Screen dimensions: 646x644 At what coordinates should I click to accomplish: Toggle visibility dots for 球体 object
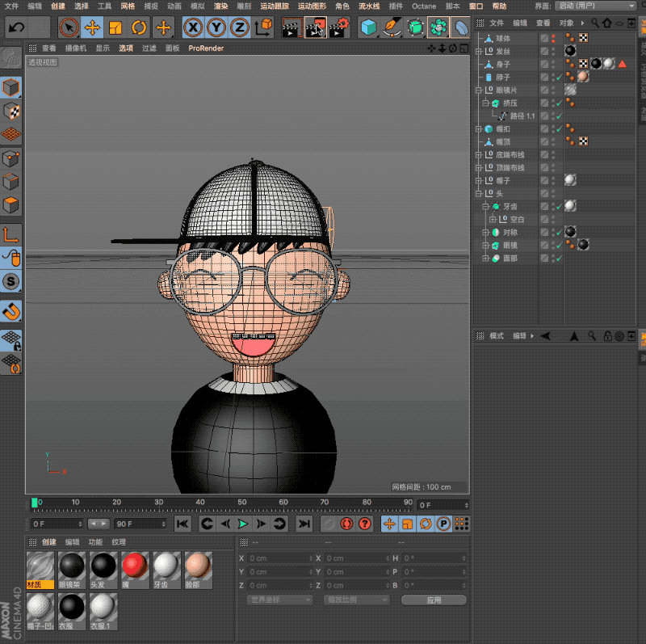[553, 39]
